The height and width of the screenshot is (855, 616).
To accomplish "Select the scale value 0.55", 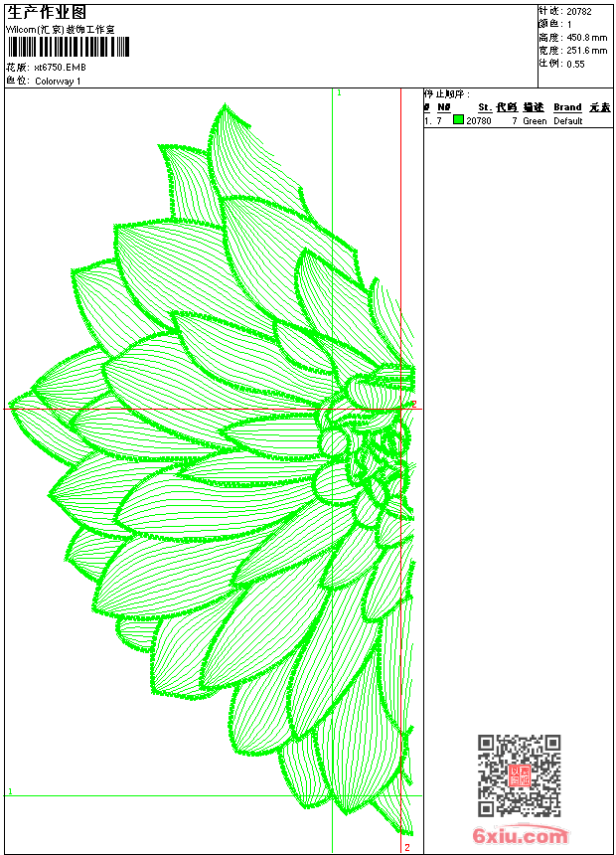I will coord(575,64).
